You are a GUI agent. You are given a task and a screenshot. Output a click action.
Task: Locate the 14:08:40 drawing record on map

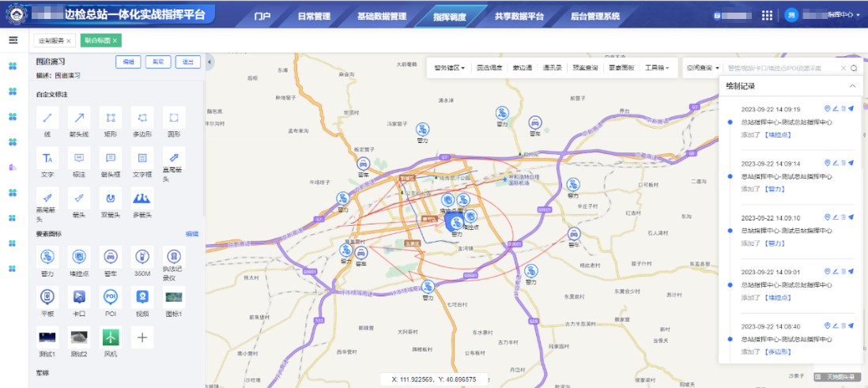pos(828,326)
